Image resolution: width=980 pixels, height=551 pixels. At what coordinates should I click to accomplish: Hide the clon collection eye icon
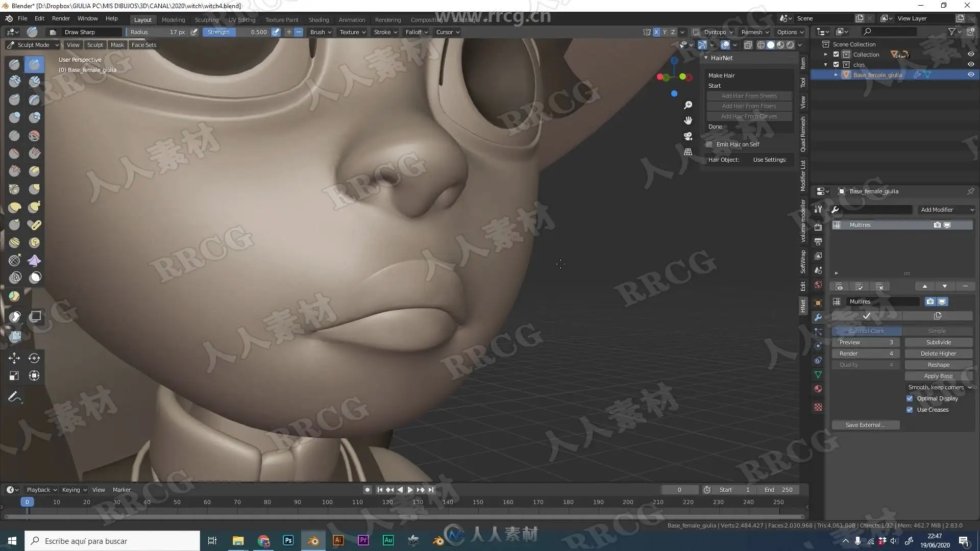click(971, 65)
